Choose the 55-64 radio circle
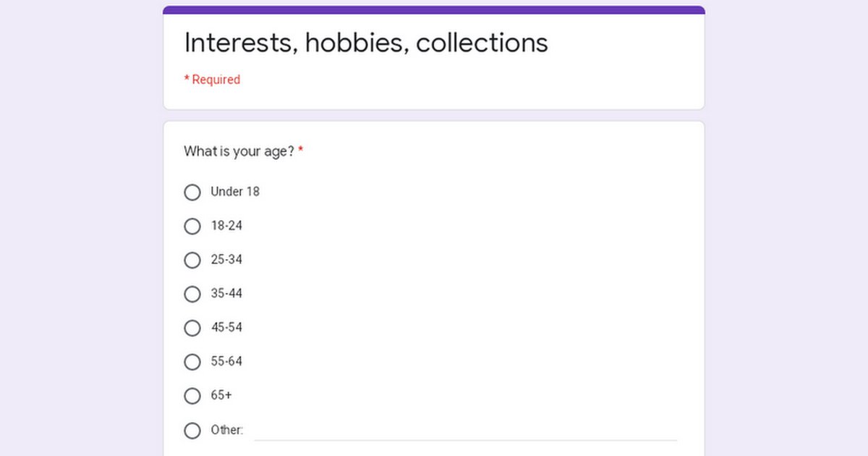 click(192, 362)
